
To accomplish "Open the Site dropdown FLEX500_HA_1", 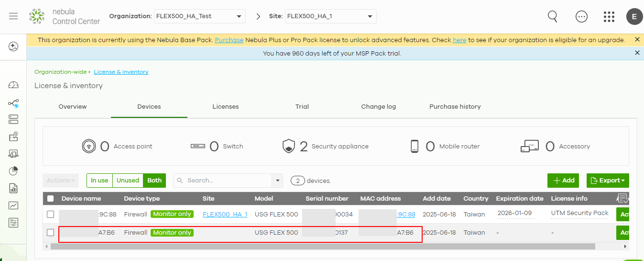I will [x=331, y=16].
